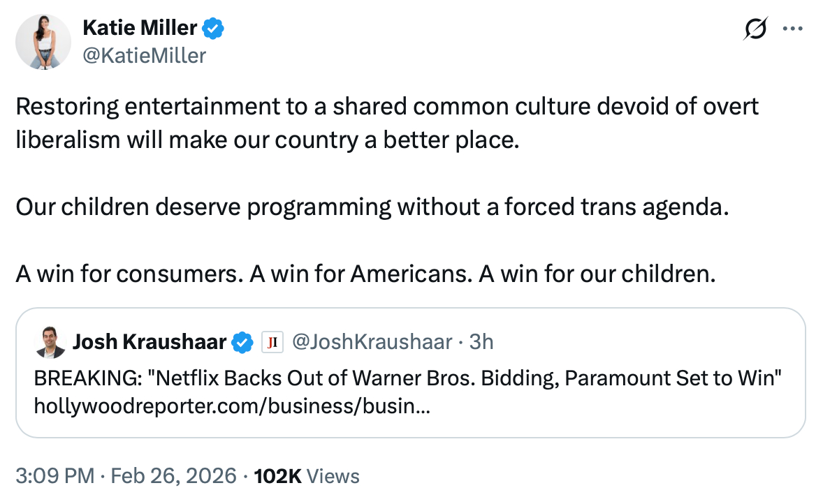Visit the @KatieMiller handle link
This screenshot has width=823, height=504.
144,55
